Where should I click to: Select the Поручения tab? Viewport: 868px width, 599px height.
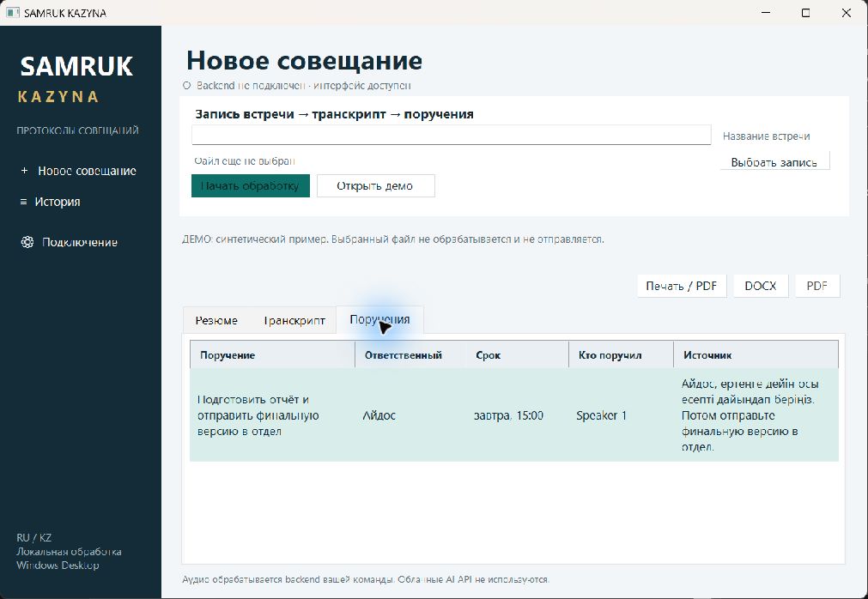379,320
